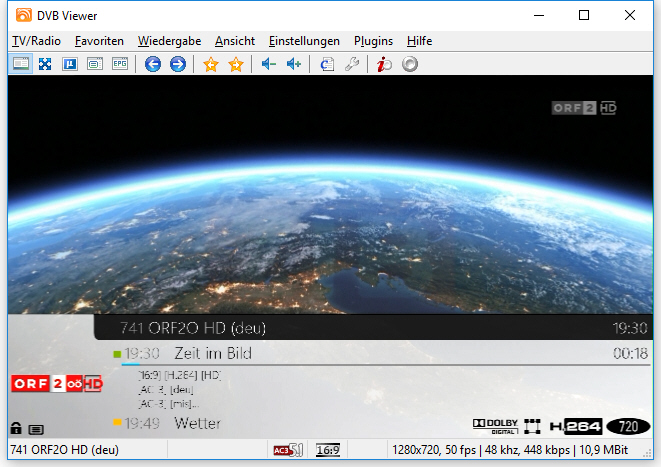Click the ORF 2 HD watermark logo in video
Screen dimensions: 661x467
click(584, 108)
